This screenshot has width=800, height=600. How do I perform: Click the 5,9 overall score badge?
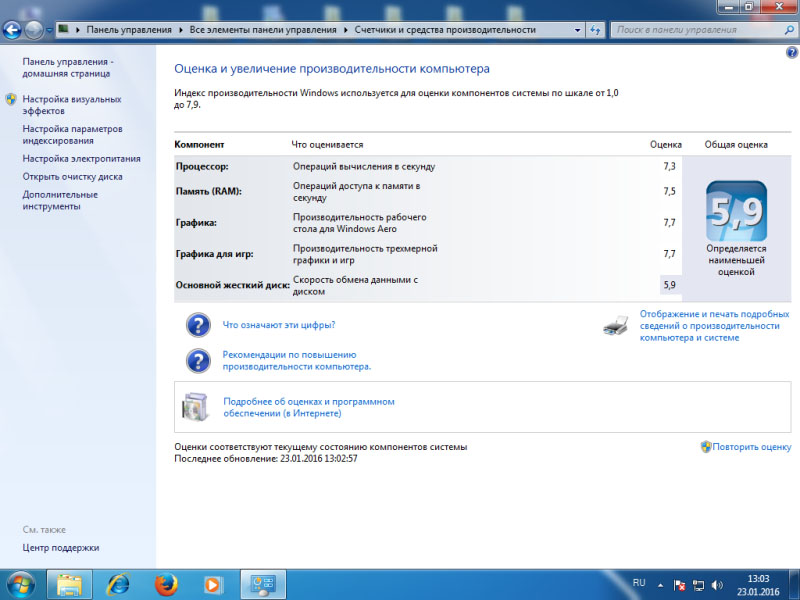(x=736, y=211)
